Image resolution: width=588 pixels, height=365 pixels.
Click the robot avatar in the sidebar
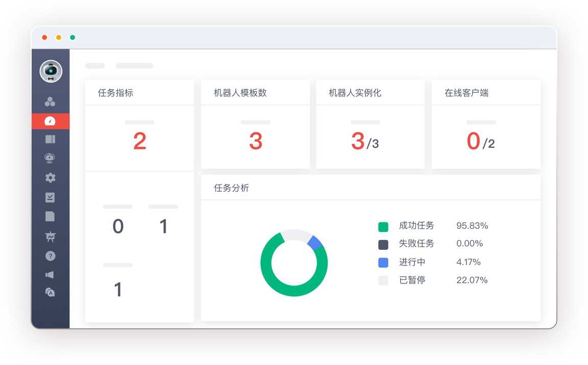51,71
